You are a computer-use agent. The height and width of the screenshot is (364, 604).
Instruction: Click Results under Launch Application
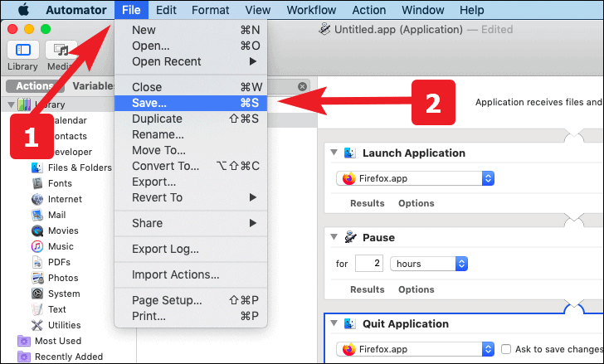coord(367,203)
